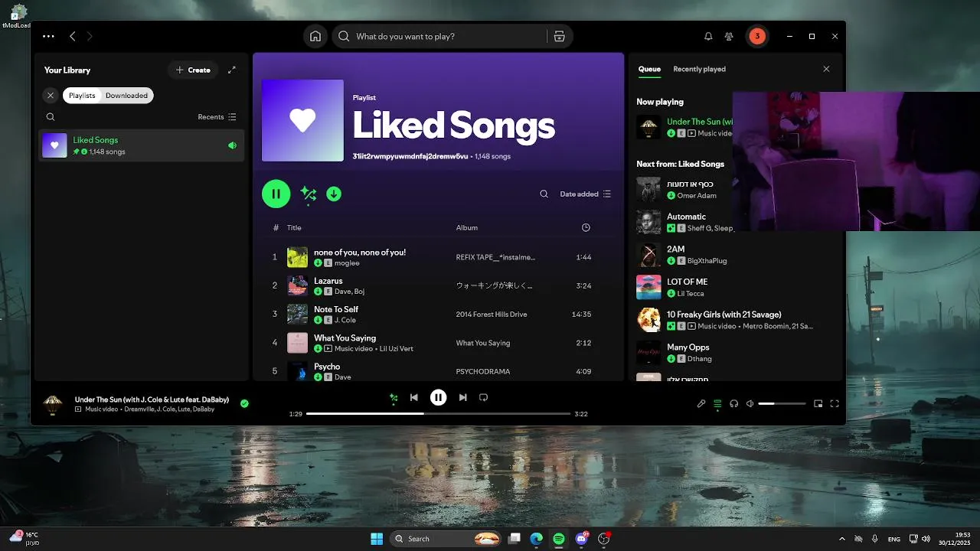The height and width of the screenshot is (551, 980).
Task: Click the Liked Songs heart cover art
Action: tap(302, 120)
